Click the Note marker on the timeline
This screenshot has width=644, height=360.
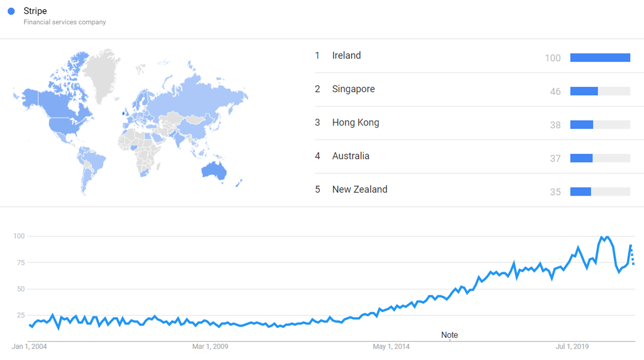pyautogui.click(x=449, y=335)
